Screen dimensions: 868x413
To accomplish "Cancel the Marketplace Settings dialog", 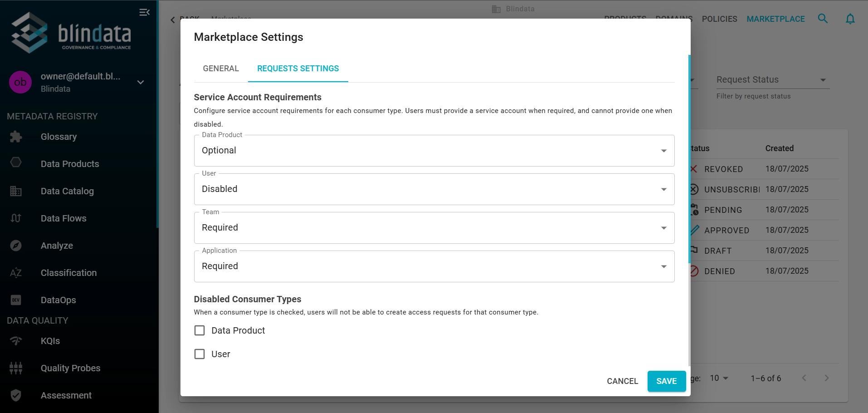I will (x=622, y=381).
